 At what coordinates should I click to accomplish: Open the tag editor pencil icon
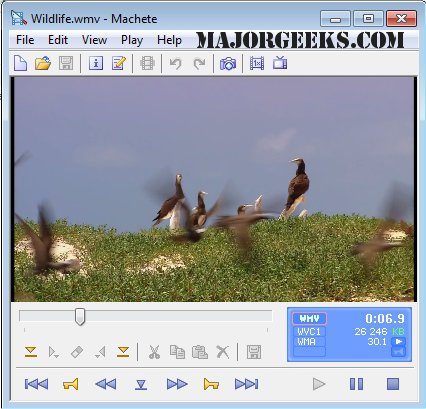(x=119, y=63)
